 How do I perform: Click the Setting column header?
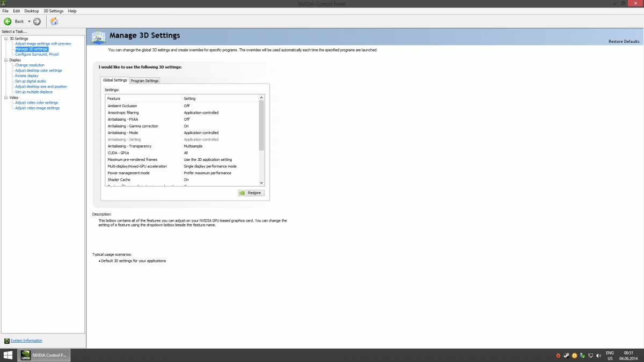pyautogui.click(x=221, y=99)
